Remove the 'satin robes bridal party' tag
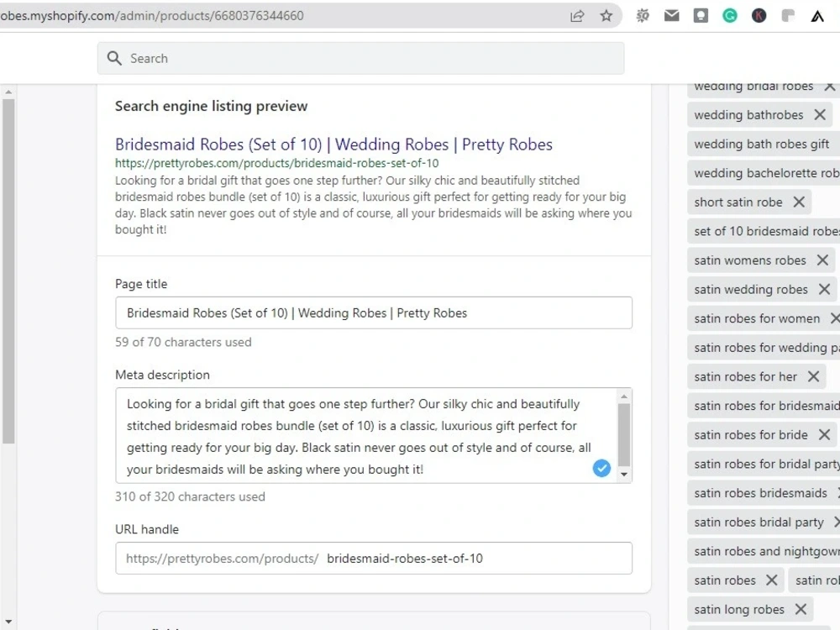This screenshot has width=840, height=630. (837, 522)
